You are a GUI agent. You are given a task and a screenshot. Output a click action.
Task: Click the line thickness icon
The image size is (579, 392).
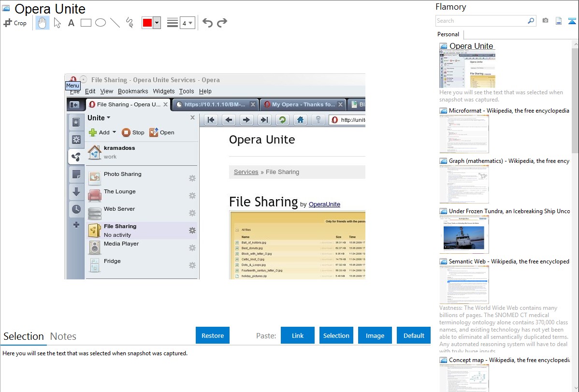click(x=173, y=23)
